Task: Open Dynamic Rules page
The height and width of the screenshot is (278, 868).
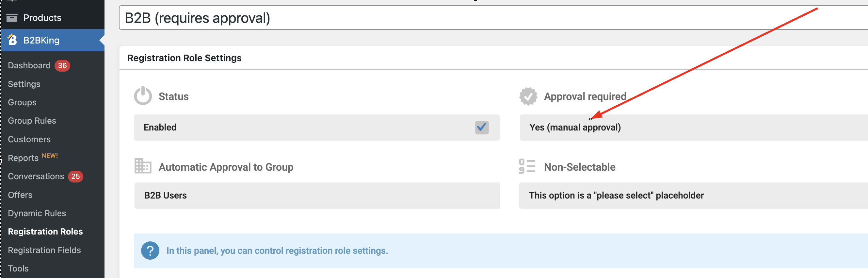Action: (37, 213)
